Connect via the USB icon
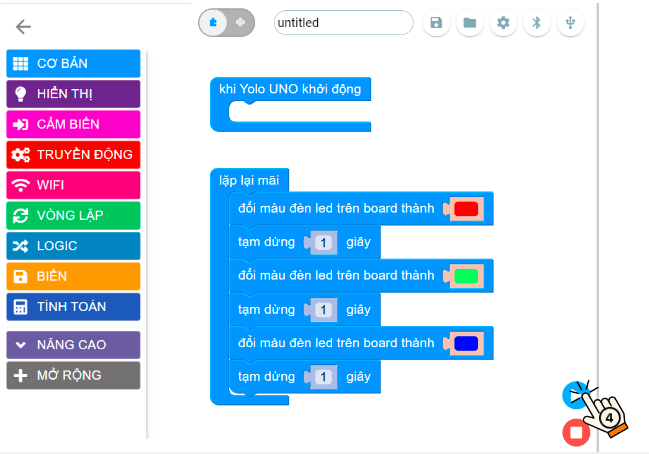Viewport: 649px width, 454px height. (x=570, y=23)
